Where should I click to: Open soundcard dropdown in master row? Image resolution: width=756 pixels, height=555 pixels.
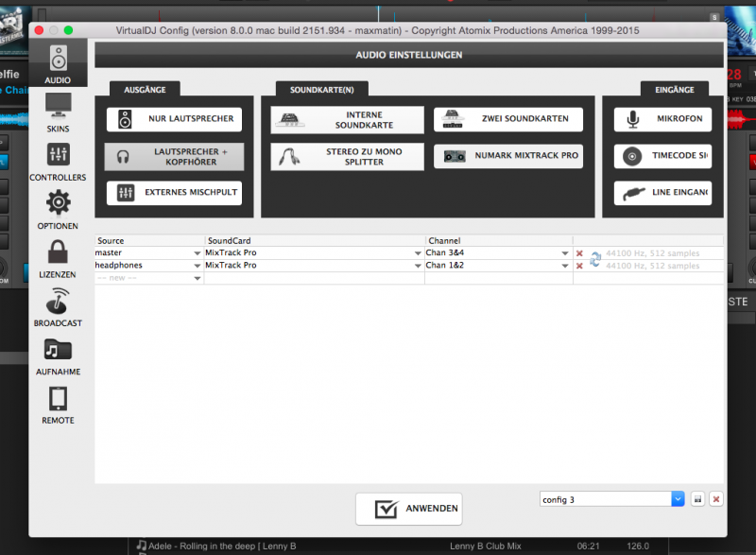(418, 253)
